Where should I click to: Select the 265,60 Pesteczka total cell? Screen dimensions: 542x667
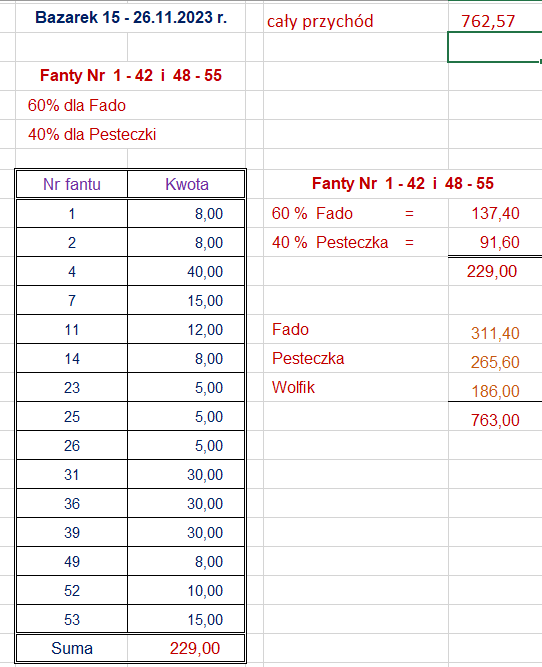coord(495,362)
